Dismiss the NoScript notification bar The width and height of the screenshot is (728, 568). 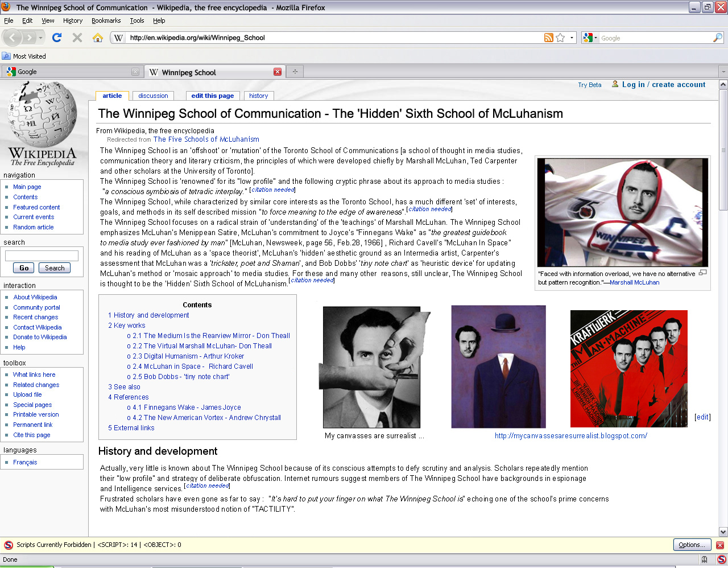[x=719, y=545]
